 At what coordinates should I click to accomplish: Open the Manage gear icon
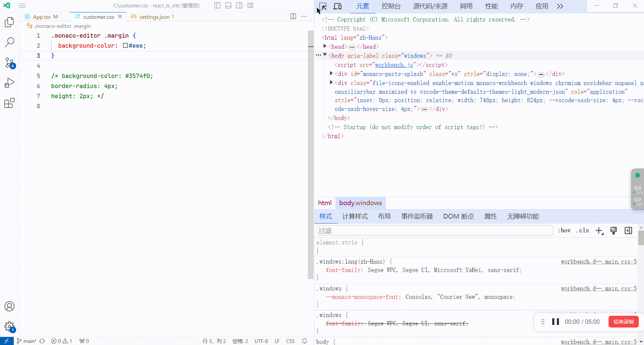coord(9,327)
